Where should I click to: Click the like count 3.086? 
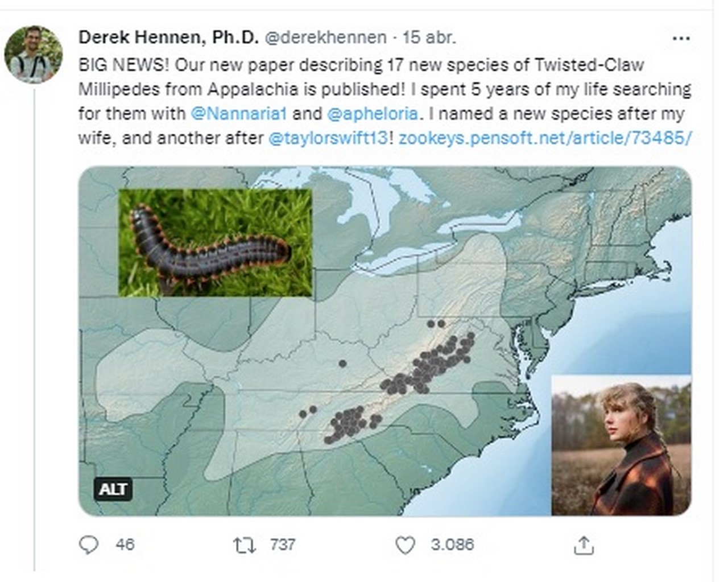pos(452,545)
